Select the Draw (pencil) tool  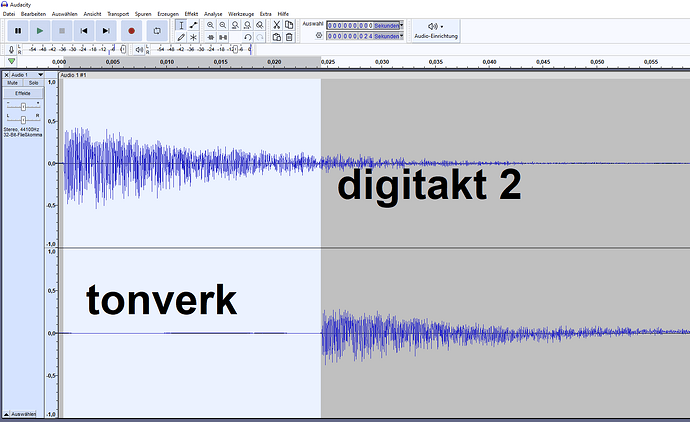pos(180,37)
